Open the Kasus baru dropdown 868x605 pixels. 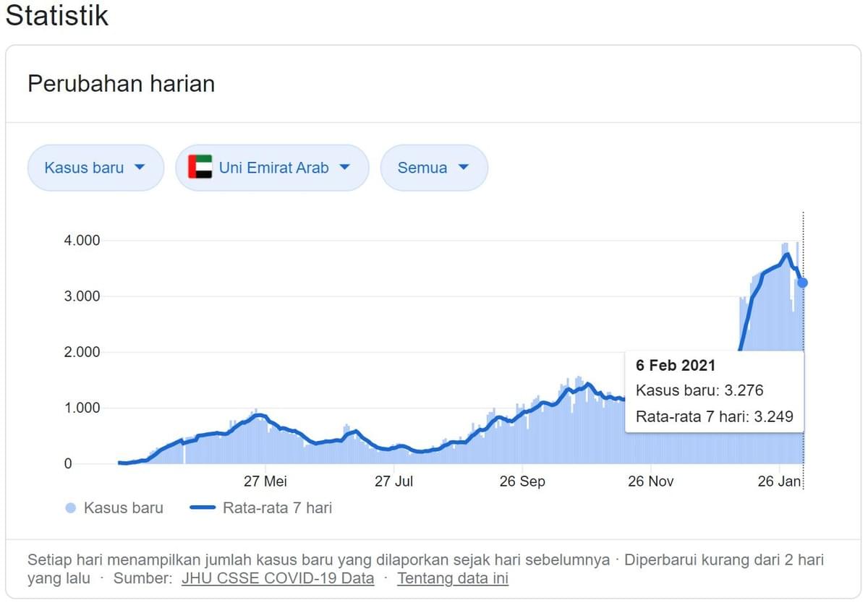click(95, 168)
